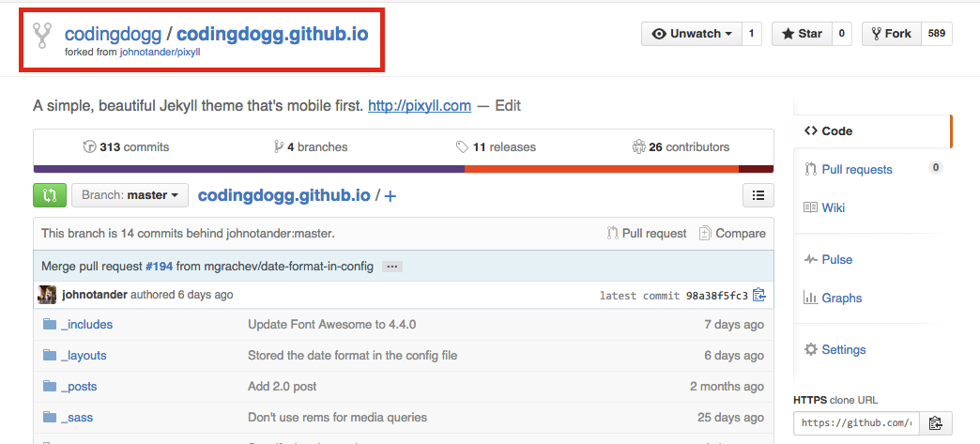The width and height of the screenshot is (980, 444).
Task: Follow the johnotander/pixyll fork source link
Action: pyautogui.click(x=160, y=53)
